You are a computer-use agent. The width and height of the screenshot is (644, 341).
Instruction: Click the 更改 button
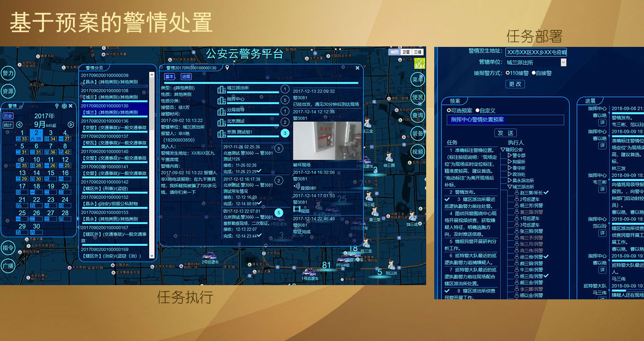515,84
